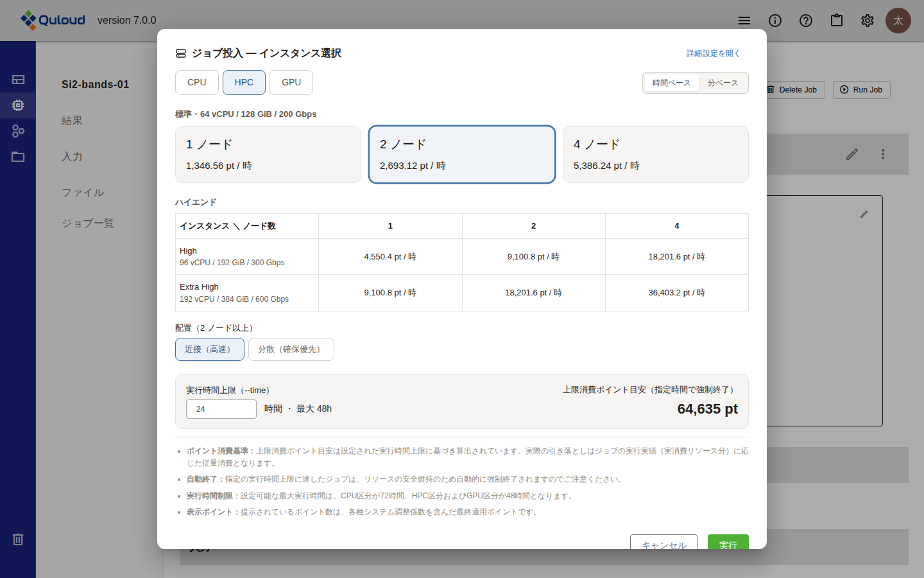Click the pencil edit icon in gray bar
The height and width of the screenshot is (578, 924).
852,154
